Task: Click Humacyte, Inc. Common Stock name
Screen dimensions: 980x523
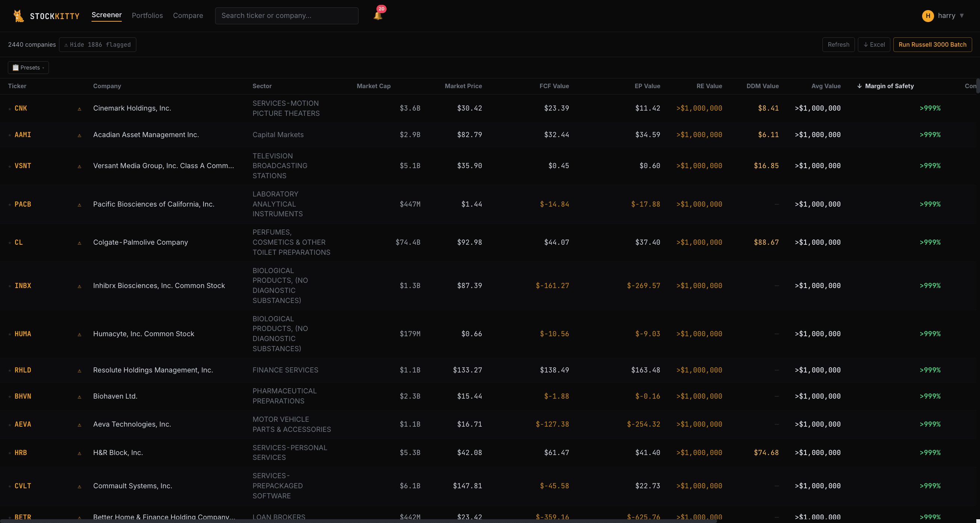Action: click(x=143, y=334)
